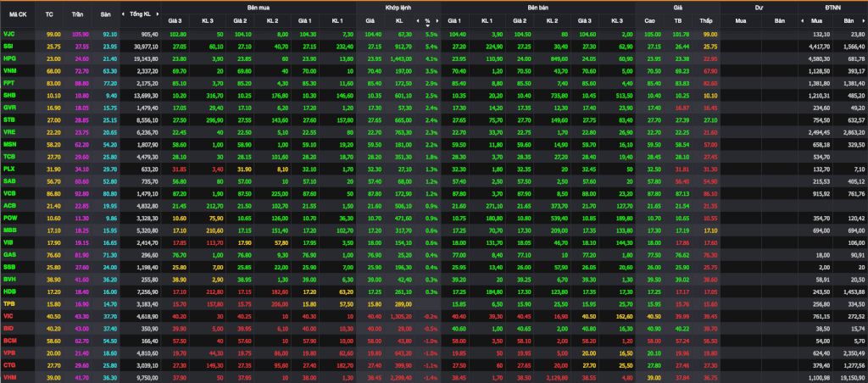Screen dimensions: 868x383
Task: Click VJC percent change 5.5%
Action: click(x=431, y=34)
